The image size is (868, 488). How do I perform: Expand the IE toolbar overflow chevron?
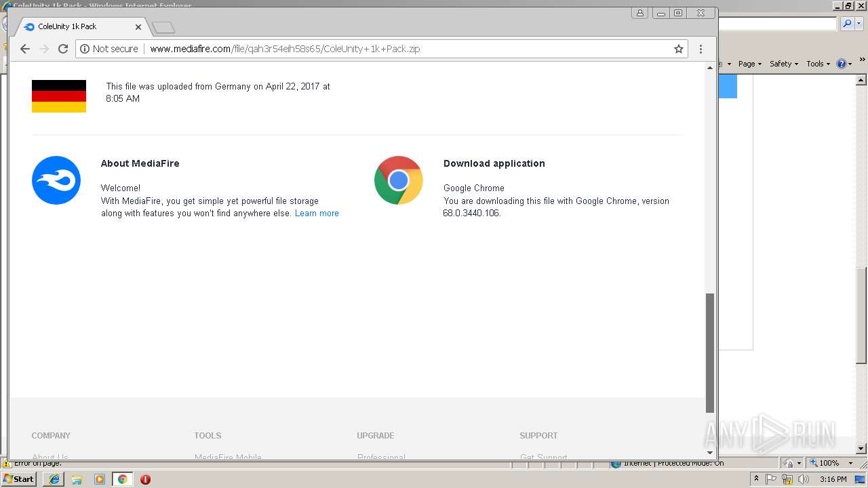click(x=863, y=60)
